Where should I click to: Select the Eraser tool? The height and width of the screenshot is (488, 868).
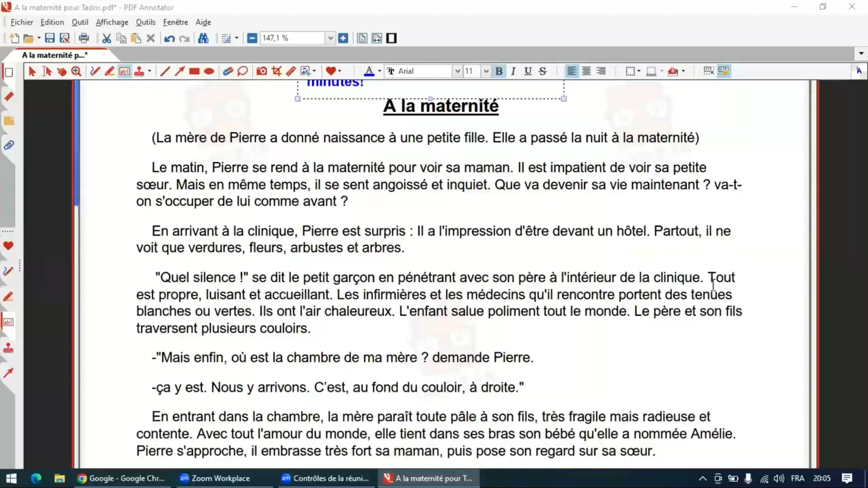227,71
